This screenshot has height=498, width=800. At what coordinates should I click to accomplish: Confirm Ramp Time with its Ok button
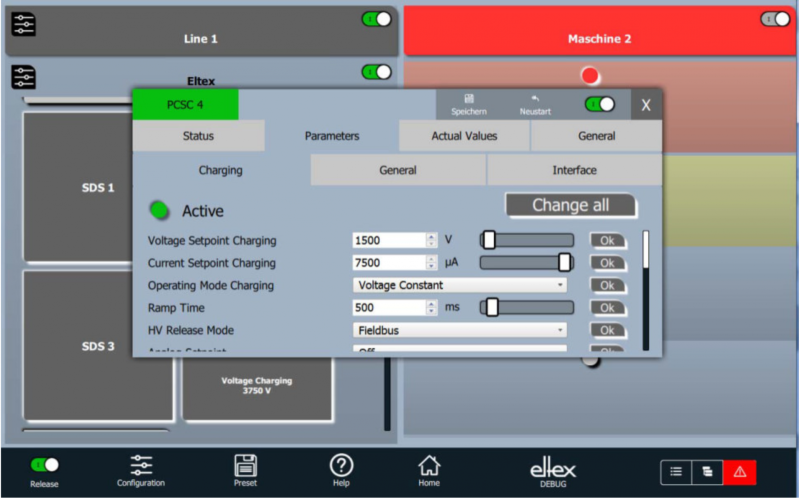(607, 308)
